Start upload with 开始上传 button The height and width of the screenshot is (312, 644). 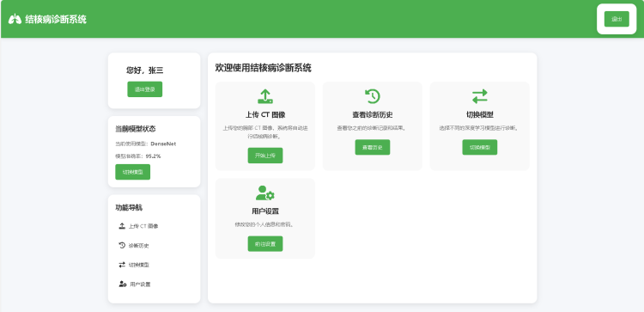click(265, 156)
